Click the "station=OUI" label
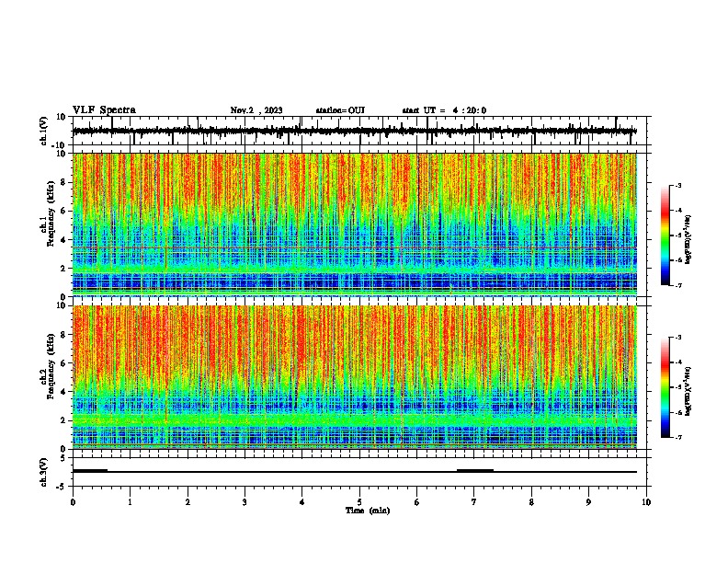Image resolution: width=728 pixels, height=563 pixels. point(340,110)
